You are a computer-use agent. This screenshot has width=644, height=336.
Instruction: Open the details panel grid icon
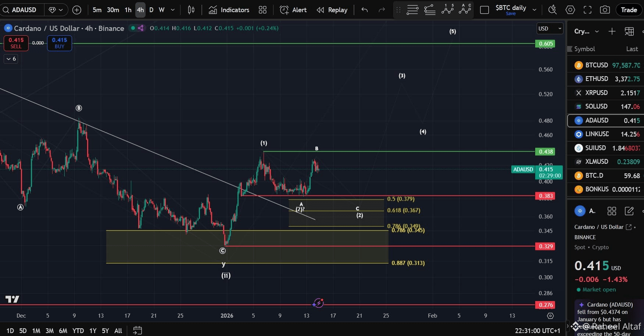tap(612, 211)
